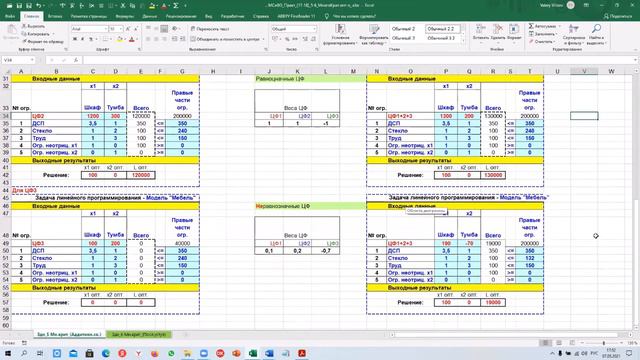Switch to the Insert (Вставка) tab
Viewport: 640px width, 360px height.
[55, 16]
